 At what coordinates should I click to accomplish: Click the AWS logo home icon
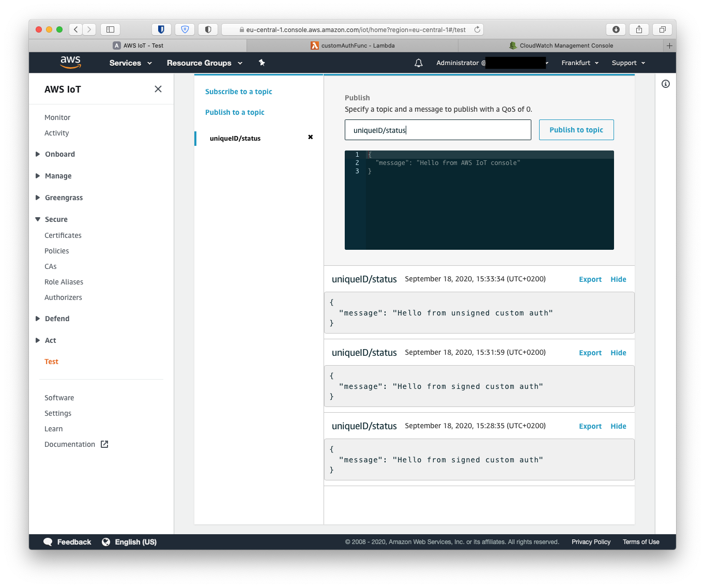[71, 63]
